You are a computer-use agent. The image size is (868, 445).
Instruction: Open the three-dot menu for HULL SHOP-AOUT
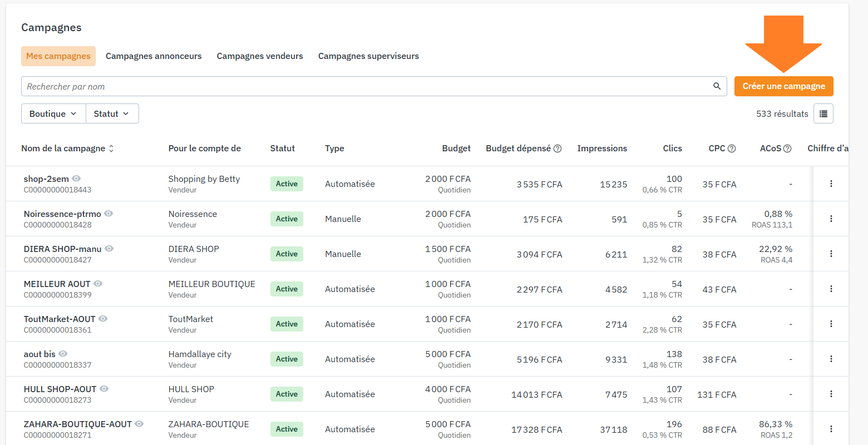(x=831, y=394)
